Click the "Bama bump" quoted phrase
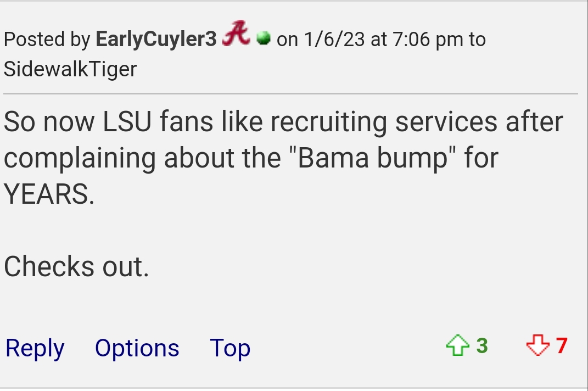Viewport: 588px width, 391px height. pos(373,158)
